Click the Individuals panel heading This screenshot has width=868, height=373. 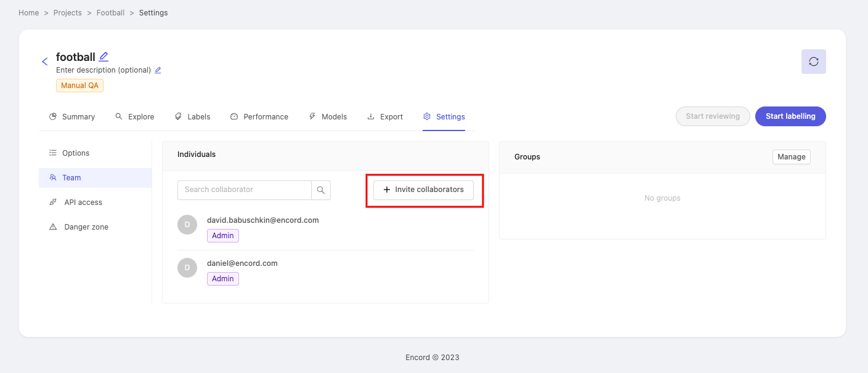[197, 154]
